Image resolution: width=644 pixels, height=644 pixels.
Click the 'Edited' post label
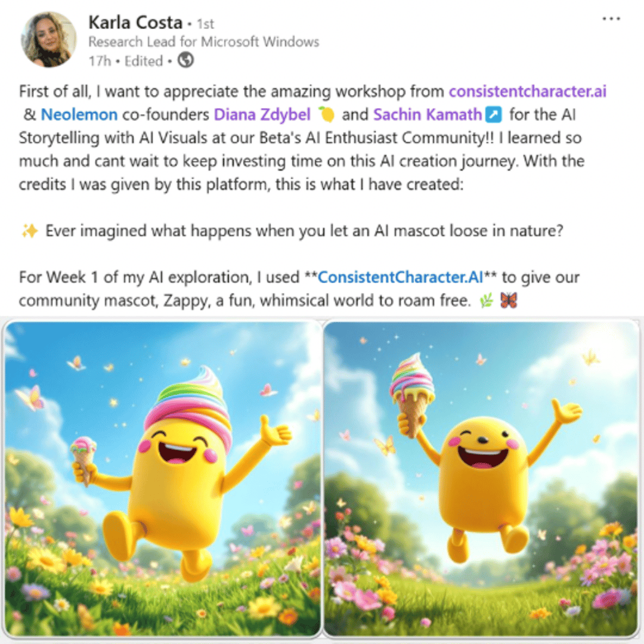point(144,61)
